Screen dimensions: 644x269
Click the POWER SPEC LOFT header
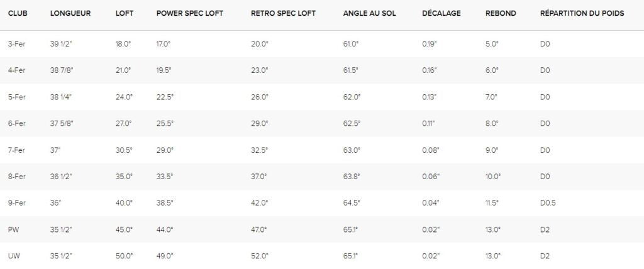[190, 13]
